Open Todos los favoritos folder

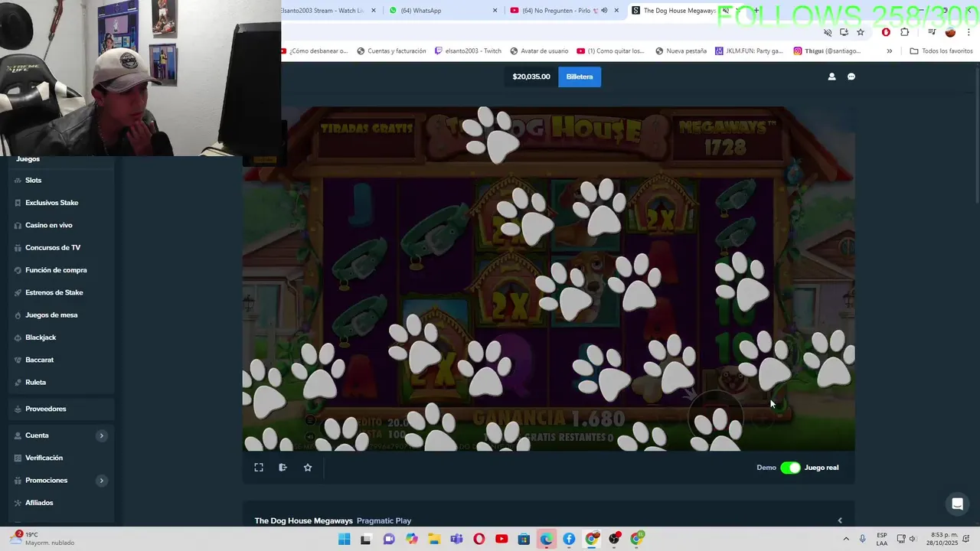[x=942, y=51]
